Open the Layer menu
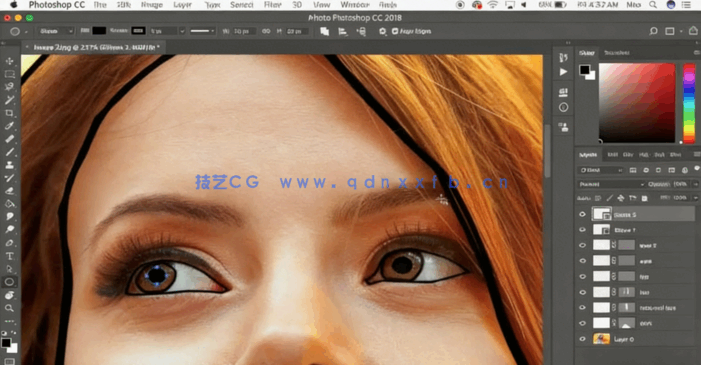The height and width of the screenshot is (365, 701). point(182,5)
